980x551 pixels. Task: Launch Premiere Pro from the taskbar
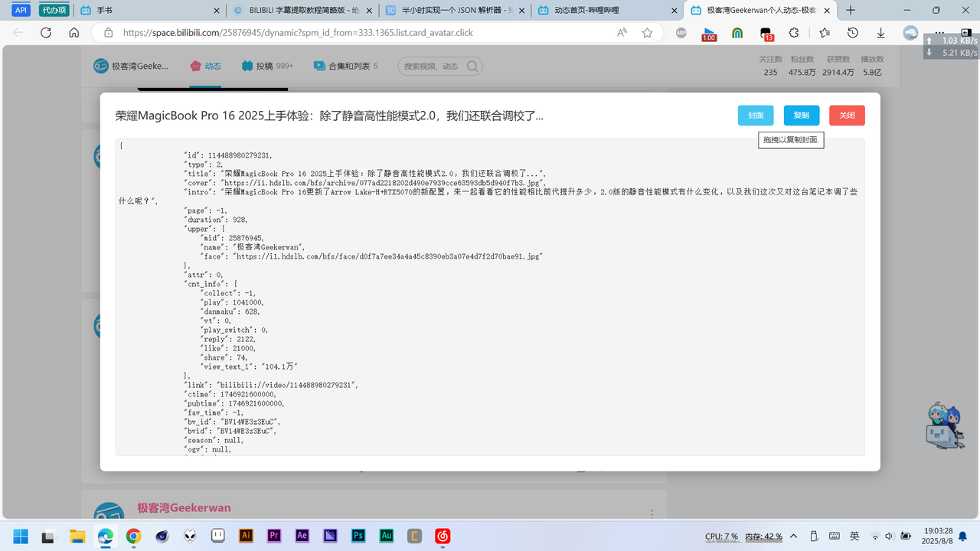[x=273, y=536]
